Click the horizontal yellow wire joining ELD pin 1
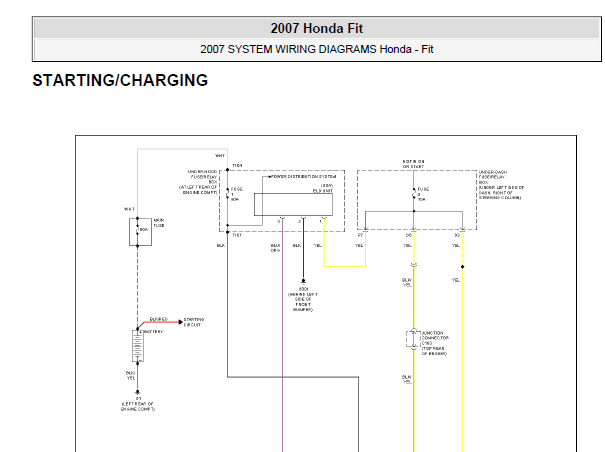 (x=345, y=266)
